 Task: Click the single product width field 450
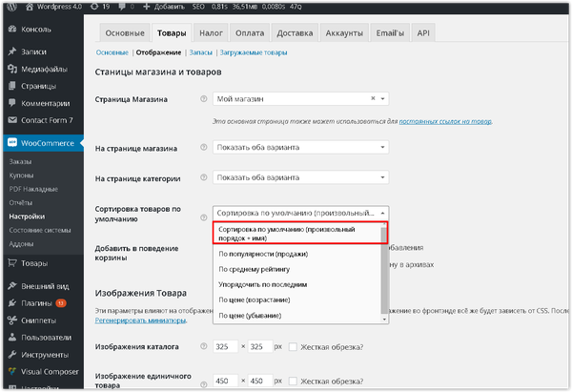tap(225, 381)
